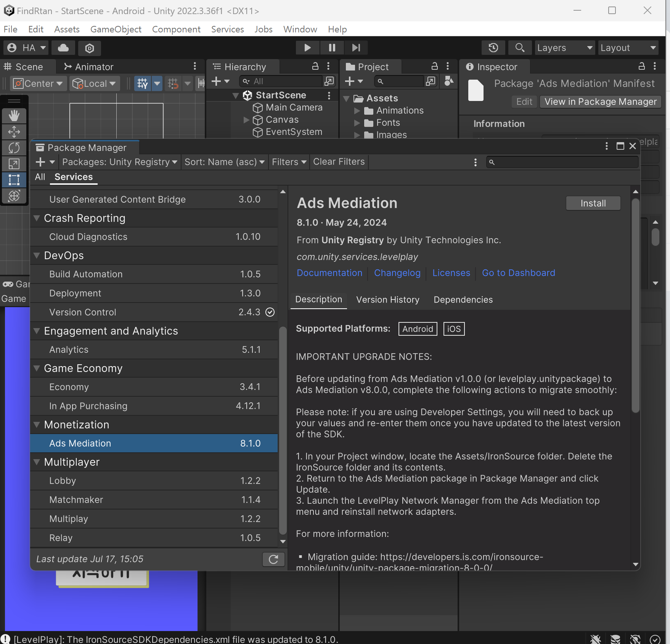Image resolution: width=670 pixels, height=644 pixels.
Task: Click View in Package Manager button
Action: [x=601, y=102]
